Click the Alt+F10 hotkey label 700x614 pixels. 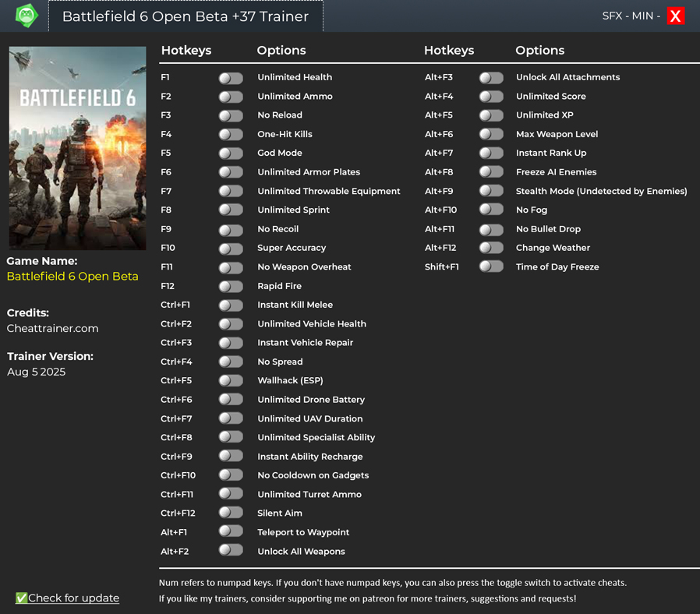pyautogui.click(x=440, y=210)
